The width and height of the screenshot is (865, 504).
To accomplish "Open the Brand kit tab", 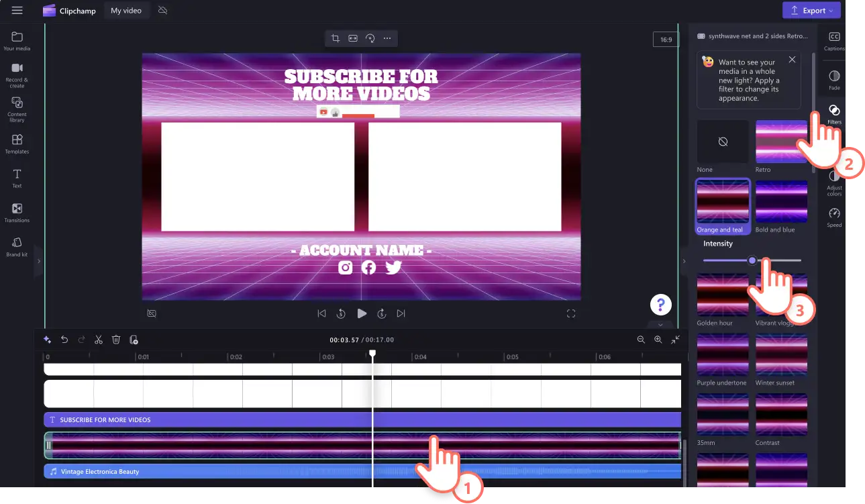I will click(x=17, y=246).
